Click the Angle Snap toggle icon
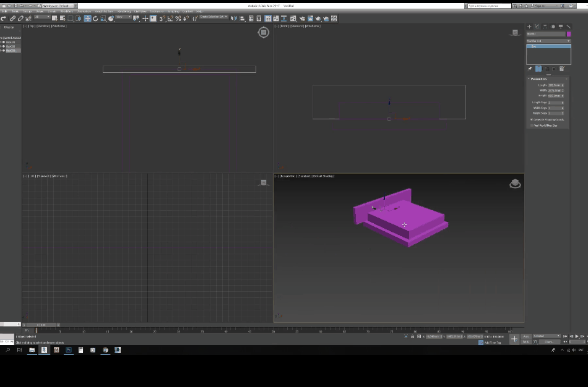588x387 pixels. tap(170, 19)
